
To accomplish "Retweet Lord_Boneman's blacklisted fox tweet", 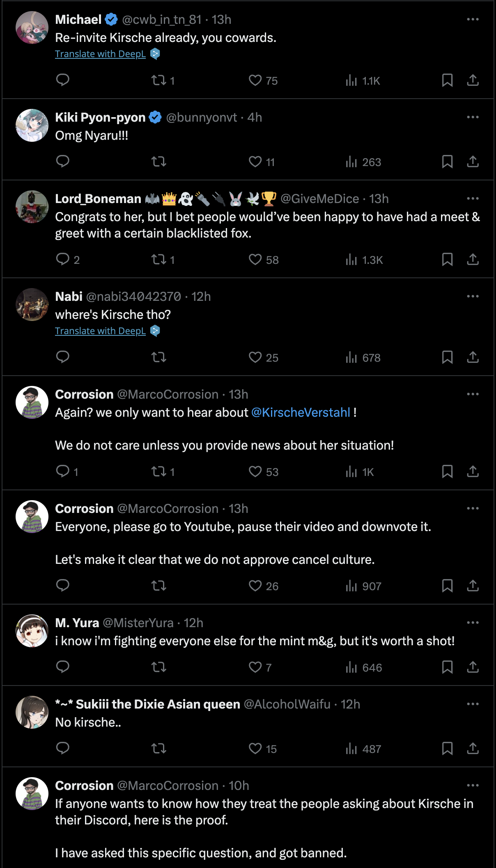I will tap(159, 259).
